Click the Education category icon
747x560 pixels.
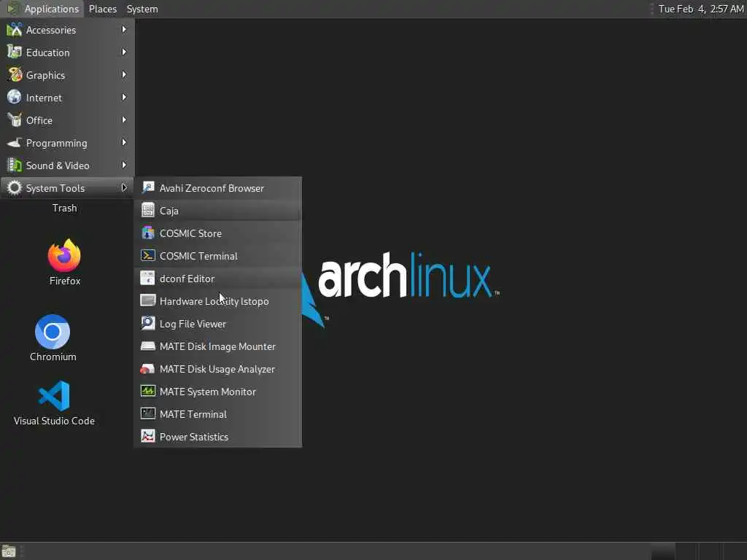(x=15, y=52)
